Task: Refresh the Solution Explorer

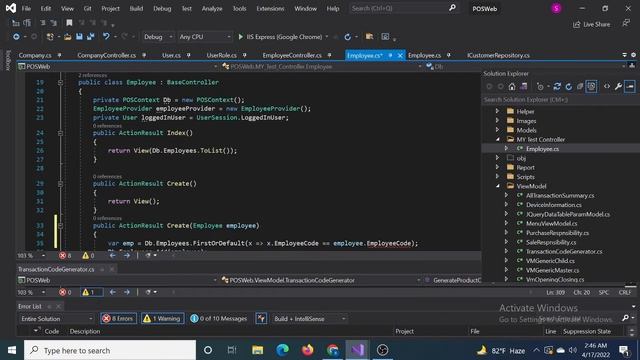Action: [x=569, y=87]
